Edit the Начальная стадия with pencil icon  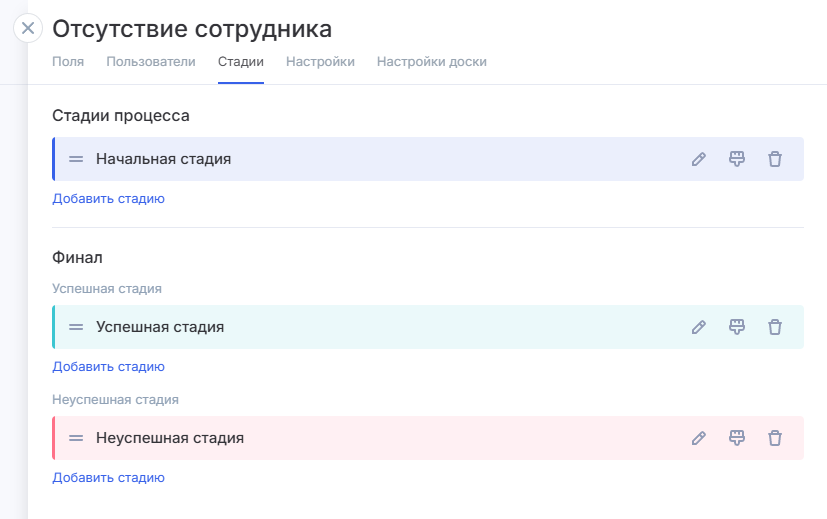click(699, 159)
